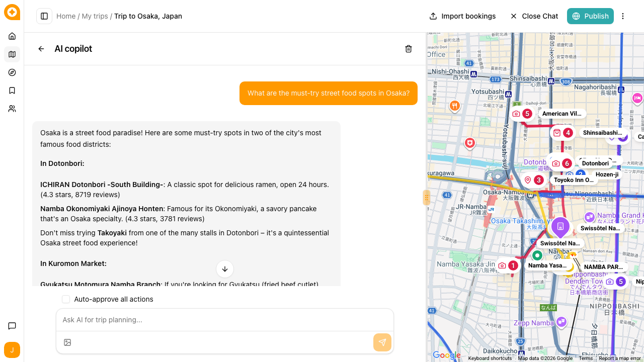Enable Auto-approve all actions checkbox

point(66,299)
